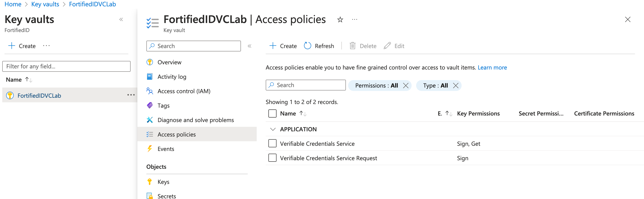Click the Delete toolbar button
The image size is (644, 199).
(363, 46)
